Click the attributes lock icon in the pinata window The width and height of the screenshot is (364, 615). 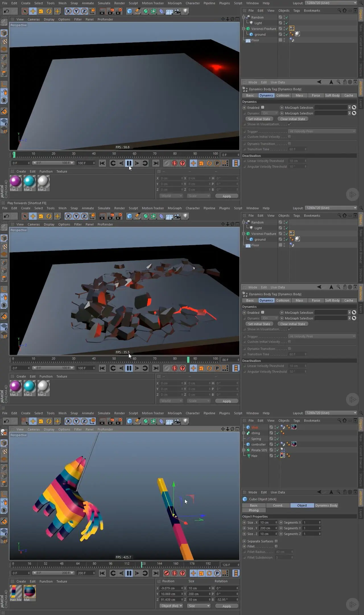point(345,492)
